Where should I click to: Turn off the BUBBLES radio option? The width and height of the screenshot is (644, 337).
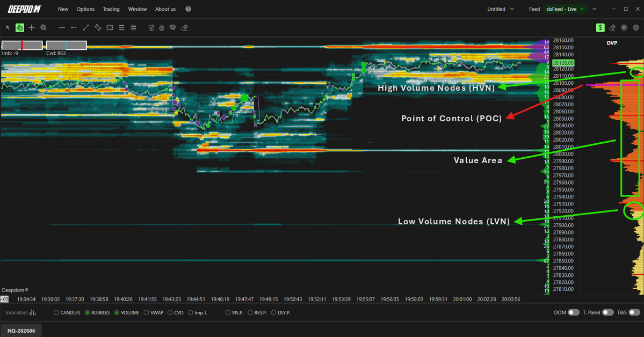[x=87, y=313]
